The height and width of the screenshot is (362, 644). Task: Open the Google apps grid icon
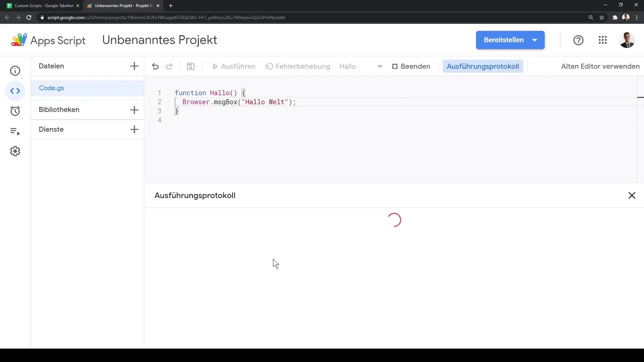(602, 40)
